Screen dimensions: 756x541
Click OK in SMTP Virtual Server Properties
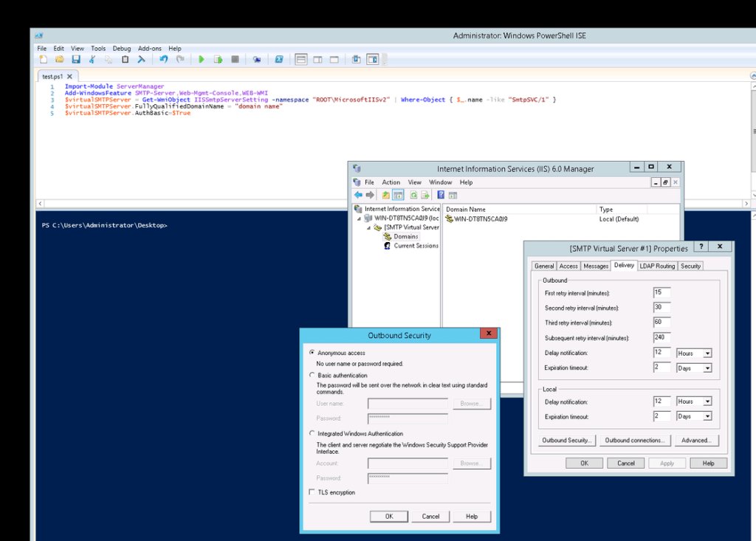pos(584,464)
